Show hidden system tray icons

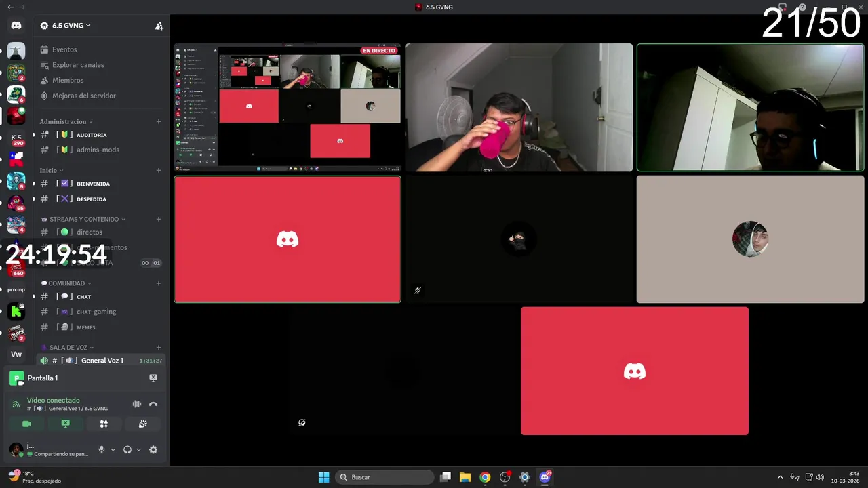coord(780,477)
